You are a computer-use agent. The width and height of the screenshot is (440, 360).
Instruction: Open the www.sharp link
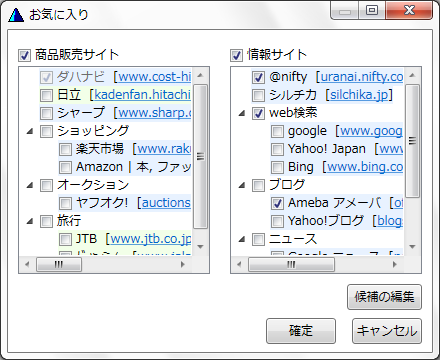(x=155, y=113)
